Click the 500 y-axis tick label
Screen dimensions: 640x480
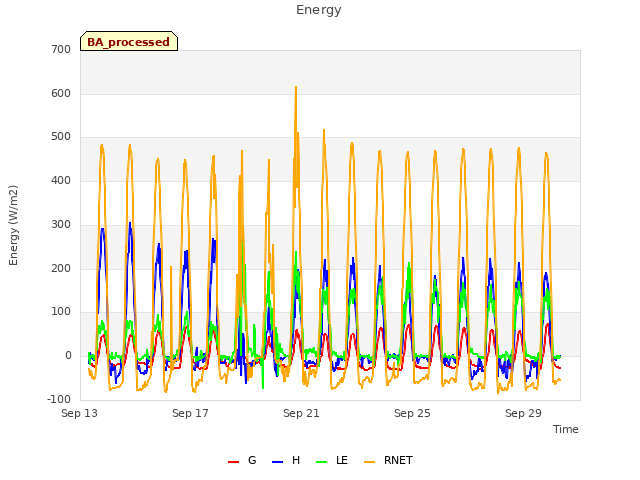click(x=61, y=137)
